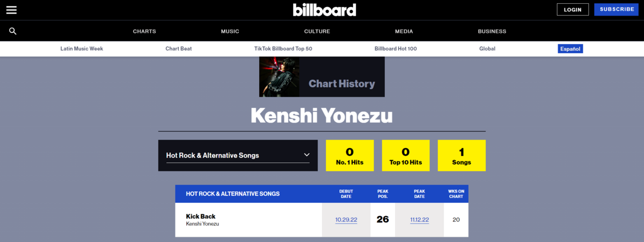
Task: Open TikTok Billboard Top 50 link
Action: coord(283,48)
